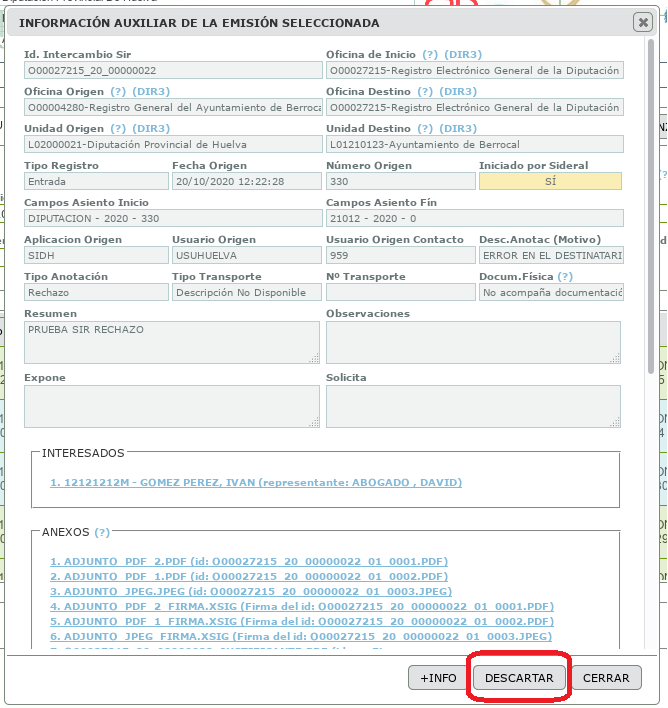Image resolution: width=668 pixels, height=708 pixels.
Task: Open help (?) next to Docum.Física
Action: [565, 277]
